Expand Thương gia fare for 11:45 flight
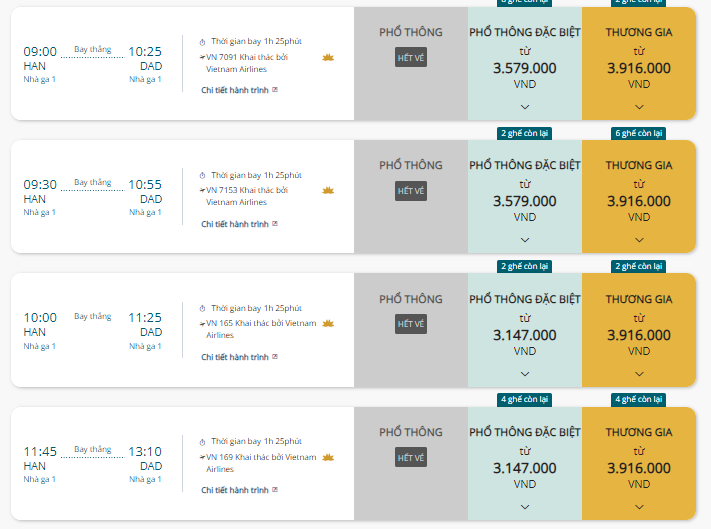The width and height of the screenshot is (711, 529). click(639, 507)
